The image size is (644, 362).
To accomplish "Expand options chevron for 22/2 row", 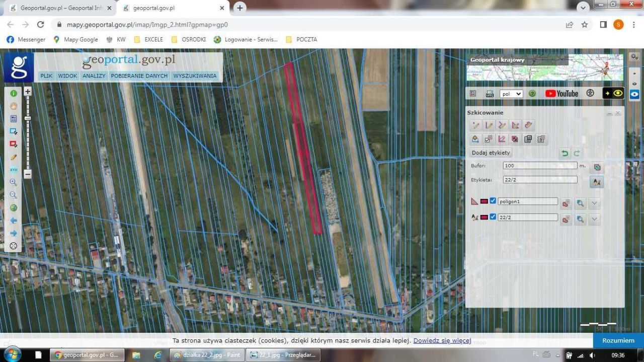I will (594, 219).
